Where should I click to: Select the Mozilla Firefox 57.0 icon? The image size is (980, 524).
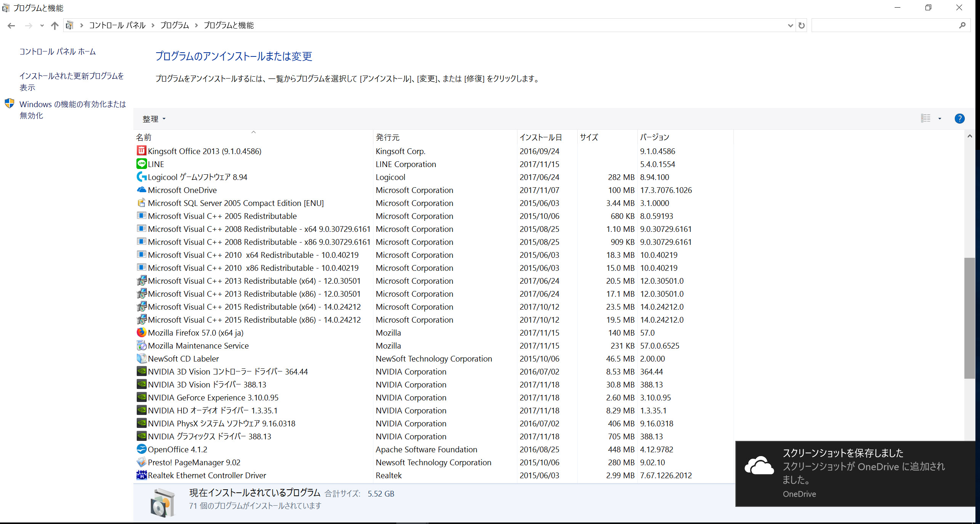point(141,333)
